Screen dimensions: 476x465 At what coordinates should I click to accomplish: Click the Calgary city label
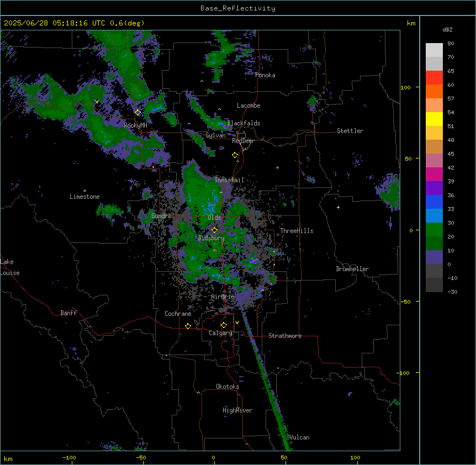pyautogui.click(x=220, y=333)
